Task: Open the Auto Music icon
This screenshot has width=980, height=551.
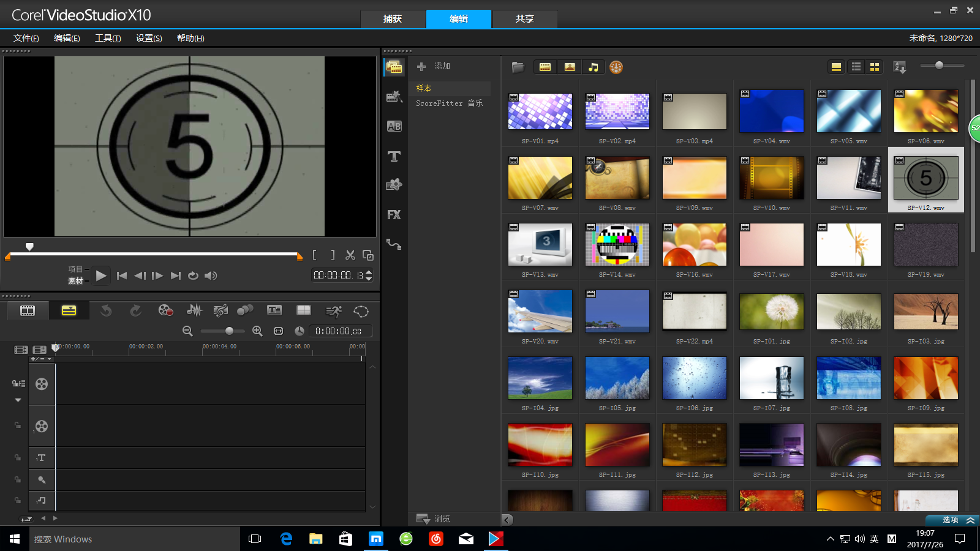Action: click(x=221, y=311)
